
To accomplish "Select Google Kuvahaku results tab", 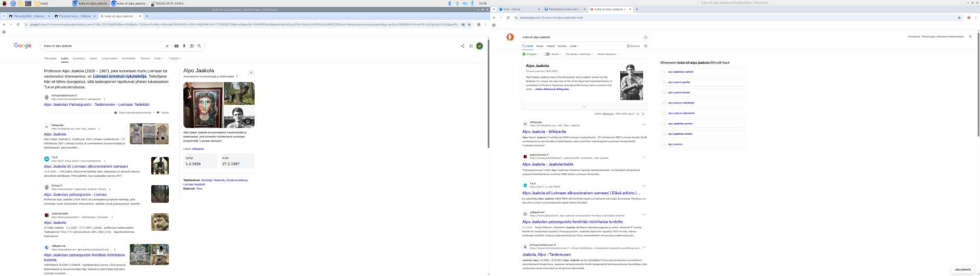I will pos(79,58).
